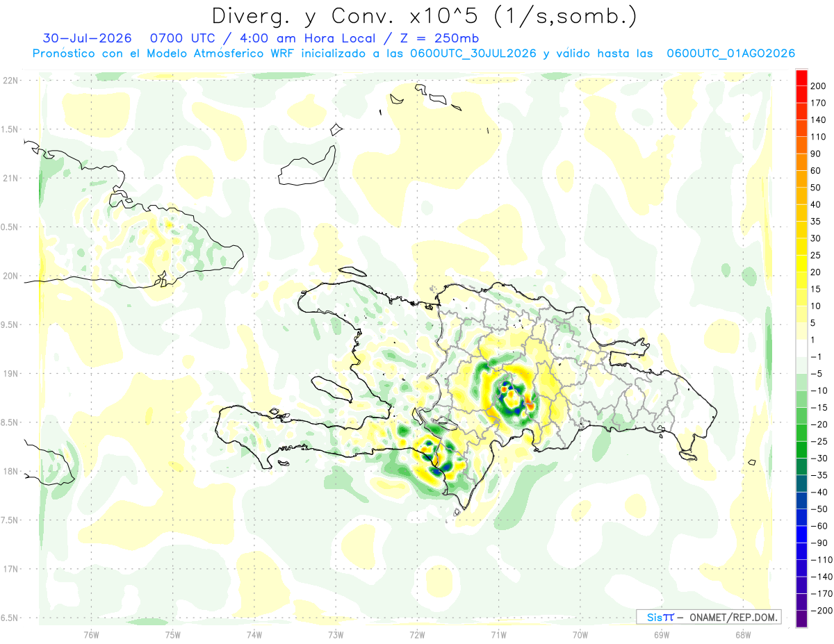834x644 pixels.
Task: Click the init time '0600UTC_30JUL2026'
Action: [473, 53]
